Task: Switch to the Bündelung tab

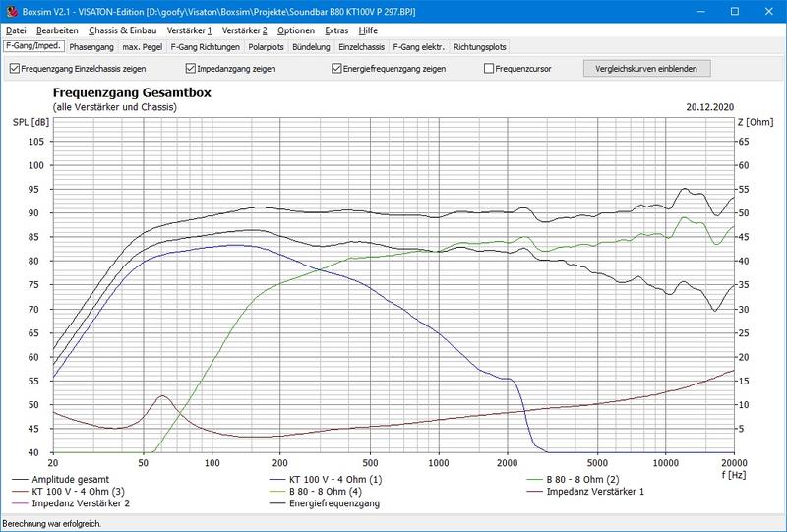Action: click(312, 46)
